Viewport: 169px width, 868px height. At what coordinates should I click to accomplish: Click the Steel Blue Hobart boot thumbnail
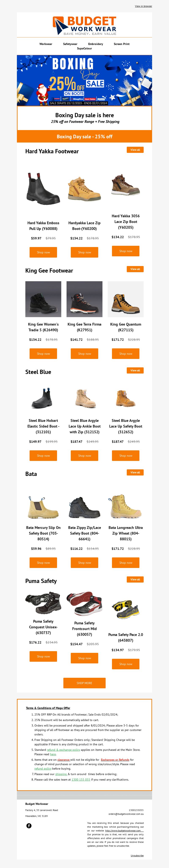coord(43,398)
